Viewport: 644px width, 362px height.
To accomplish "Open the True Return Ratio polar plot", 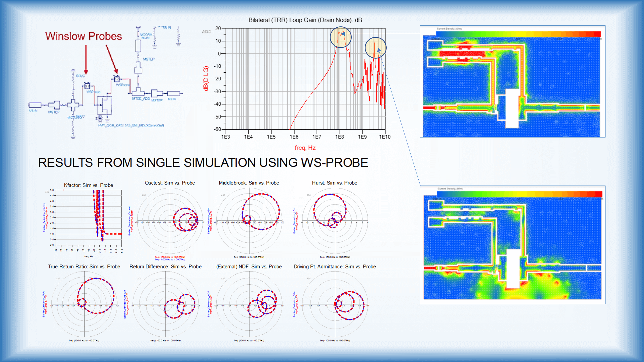I will [x=84, y=304].
